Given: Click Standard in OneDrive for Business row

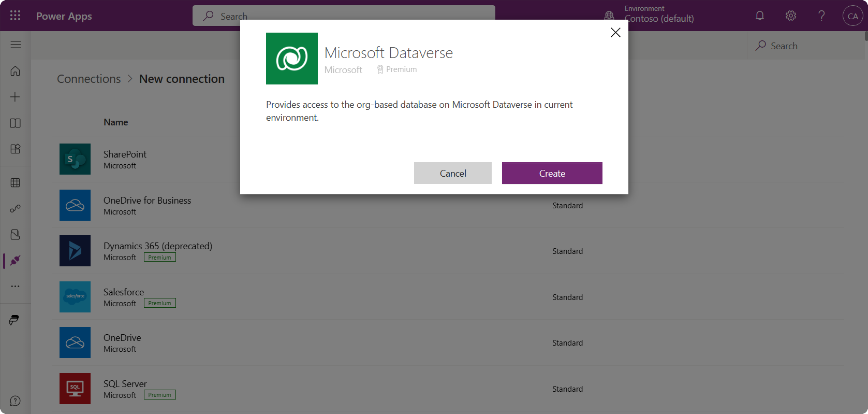Looking at the screenshot, I should [567, 206].
